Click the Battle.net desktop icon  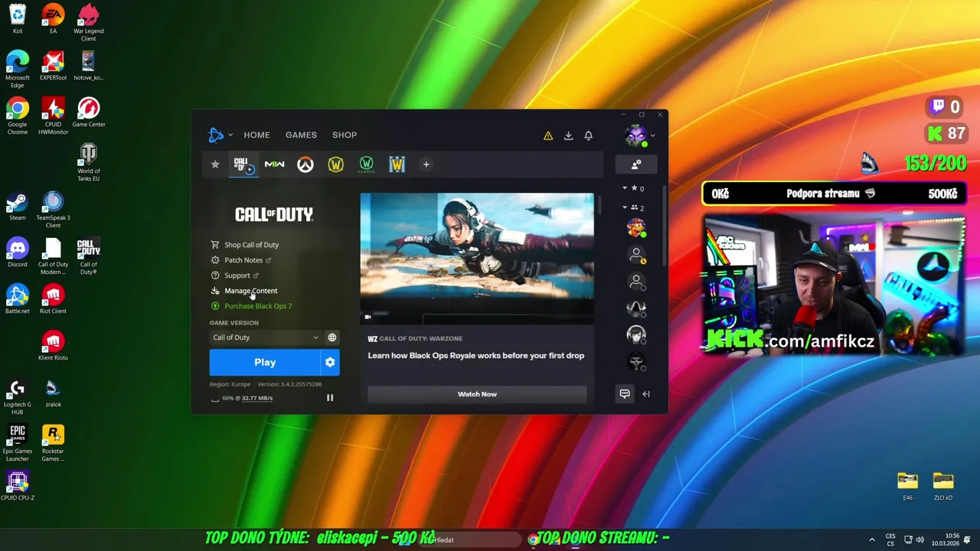point(18,299)
